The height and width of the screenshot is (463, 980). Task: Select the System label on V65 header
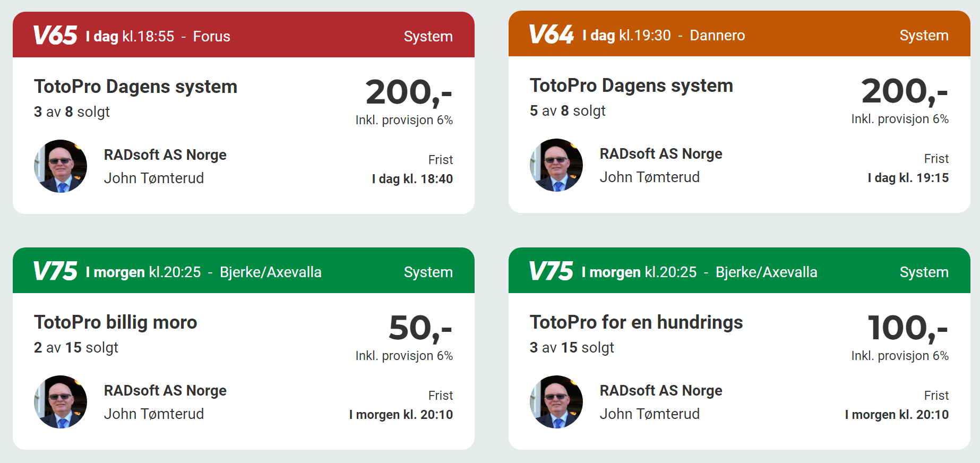tap(428, 36)
